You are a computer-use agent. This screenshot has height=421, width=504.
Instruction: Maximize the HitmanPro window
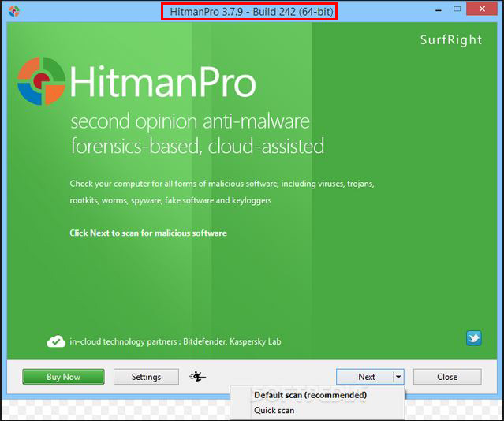[x=457, y=9]
